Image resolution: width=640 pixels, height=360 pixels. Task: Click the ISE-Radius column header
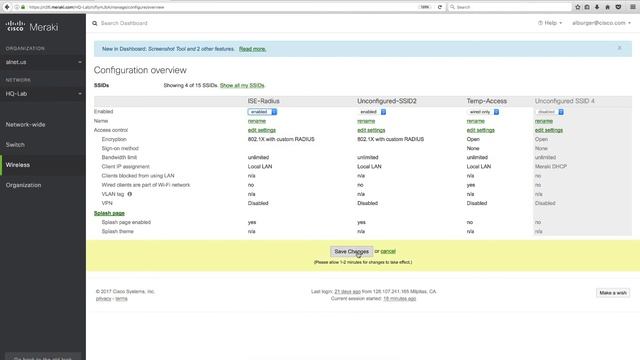(x=263, y=101)
